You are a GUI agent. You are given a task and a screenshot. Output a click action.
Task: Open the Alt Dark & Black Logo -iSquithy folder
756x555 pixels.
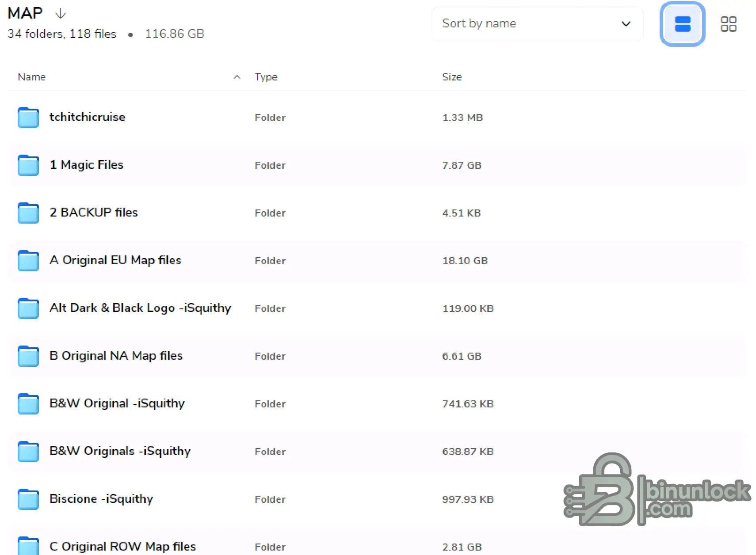(x=140, y=308)
